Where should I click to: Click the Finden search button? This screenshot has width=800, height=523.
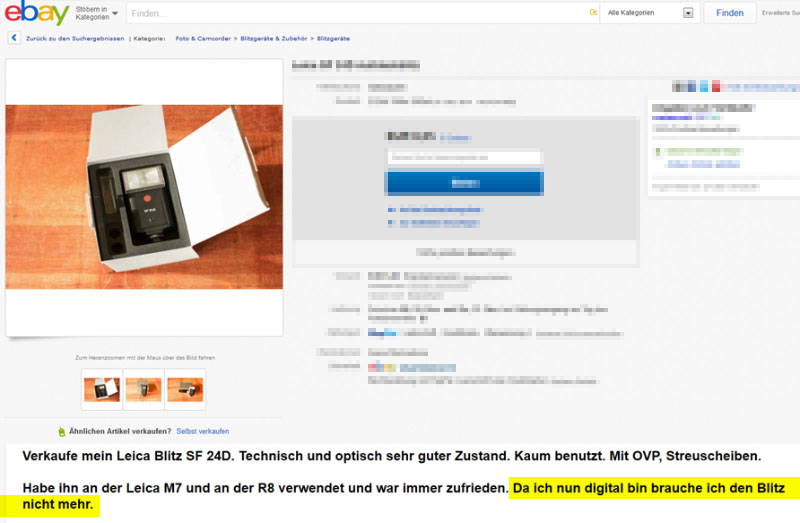730,13
